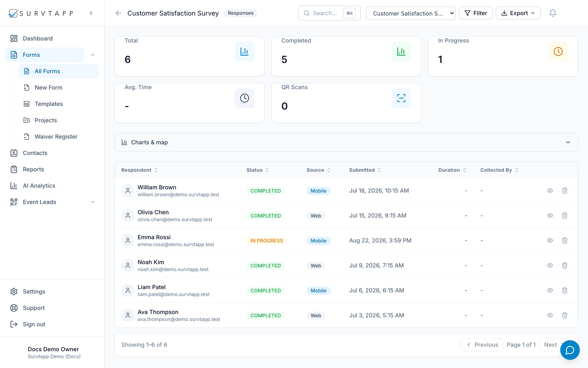Open Projects page
Image resolution: width=588 pixels, height=368 pixels.
coord(59,120)
